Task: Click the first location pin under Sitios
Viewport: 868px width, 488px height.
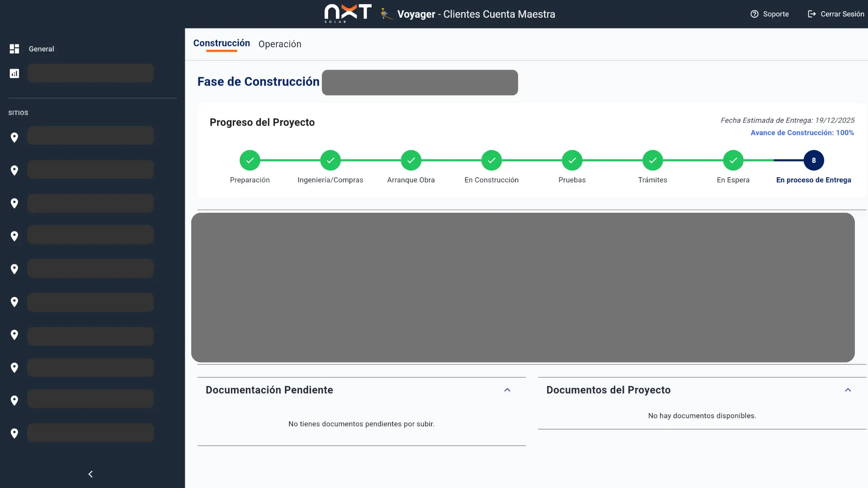Action: point(14,137)
